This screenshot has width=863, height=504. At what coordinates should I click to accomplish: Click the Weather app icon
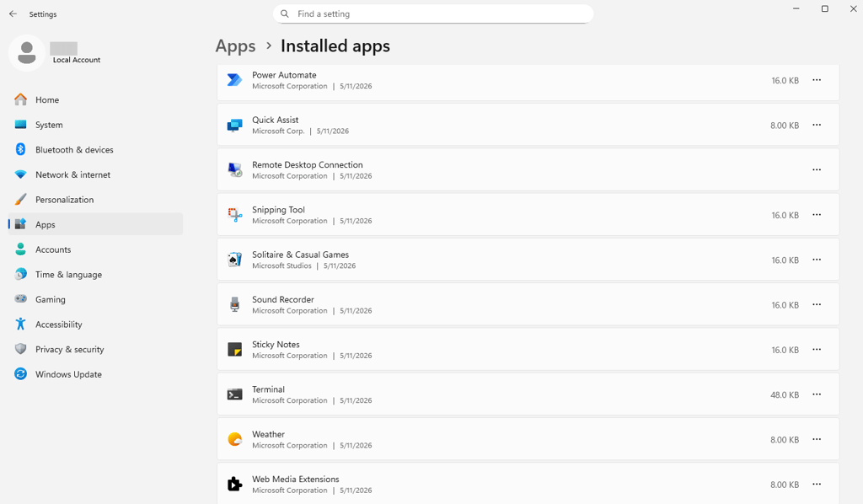[235, 440]
